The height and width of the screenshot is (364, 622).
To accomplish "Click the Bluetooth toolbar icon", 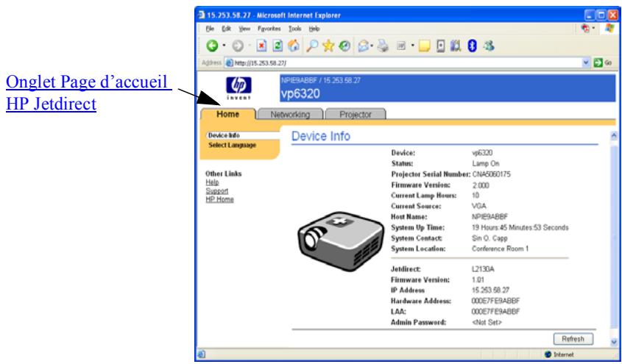I will coord(472,46).
